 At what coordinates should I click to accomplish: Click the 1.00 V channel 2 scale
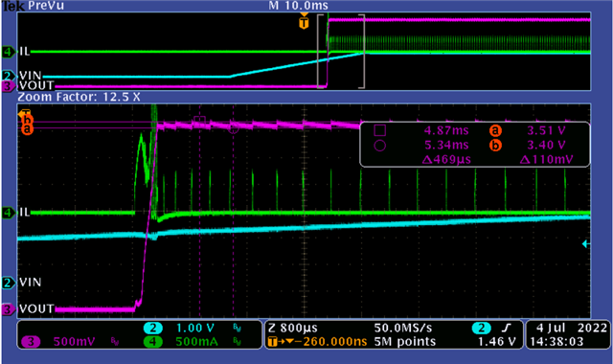tap(195, 328)
